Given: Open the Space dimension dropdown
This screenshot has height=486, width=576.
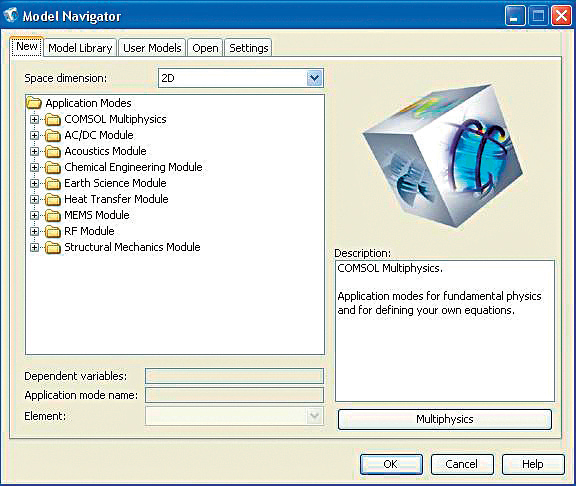Looking at the screenshot, I should [314, 78].
